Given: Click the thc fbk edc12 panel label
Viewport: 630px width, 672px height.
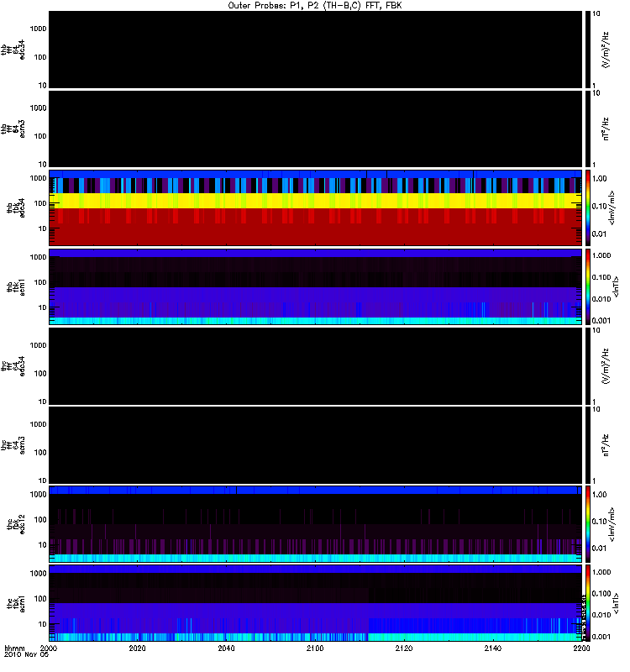Looking at the screenshot, I should point(16,524).
